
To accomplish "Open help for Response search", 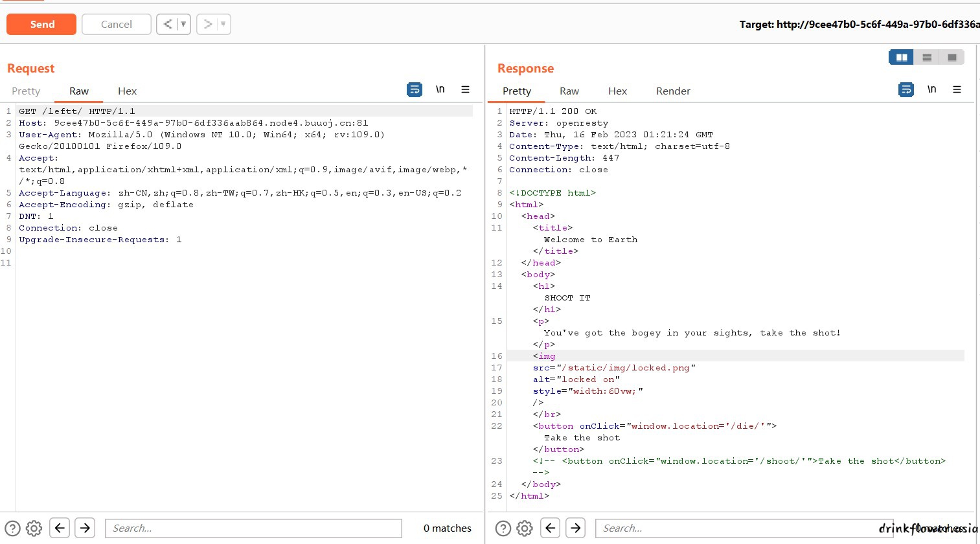I will click(x=503, y=528).
